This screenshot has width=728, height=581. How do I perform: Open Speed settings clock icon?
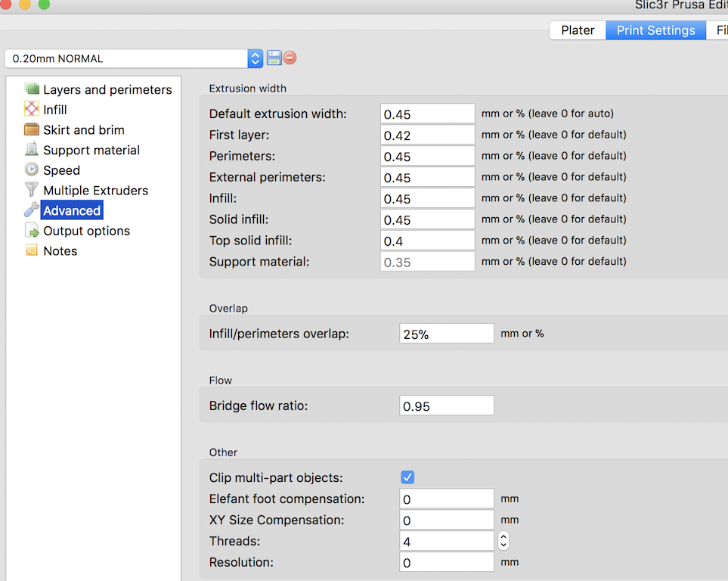coord(31,170)
